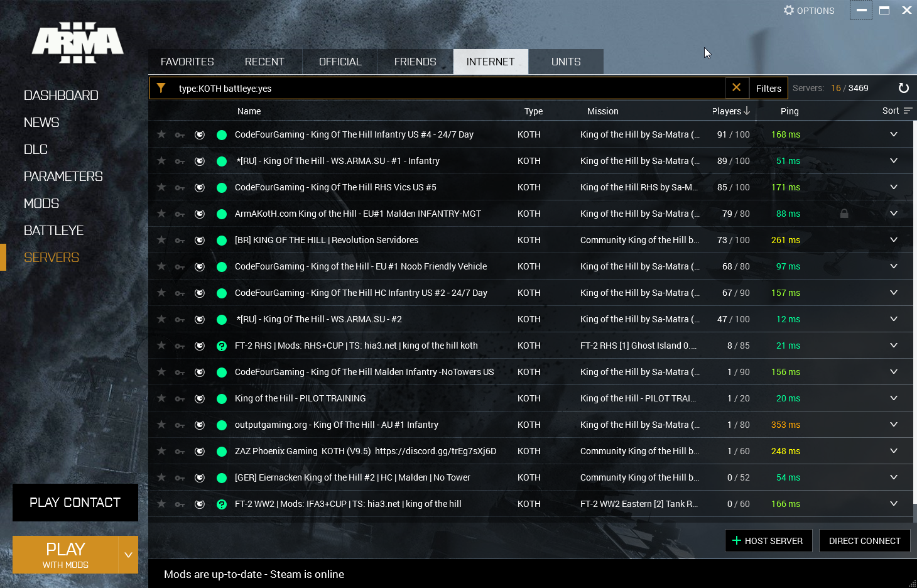The image size is (917, 588).
Task: Click the Arma 3 logo
Action: point(78,43)
